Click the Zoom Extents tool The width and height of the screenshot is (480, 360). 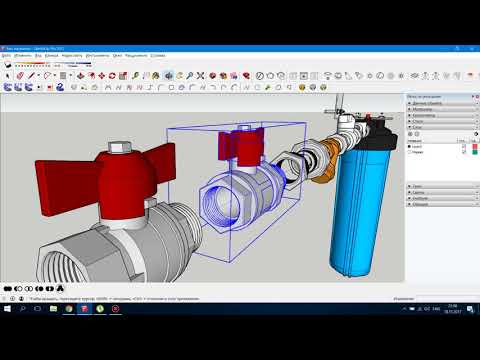(200, 76)
